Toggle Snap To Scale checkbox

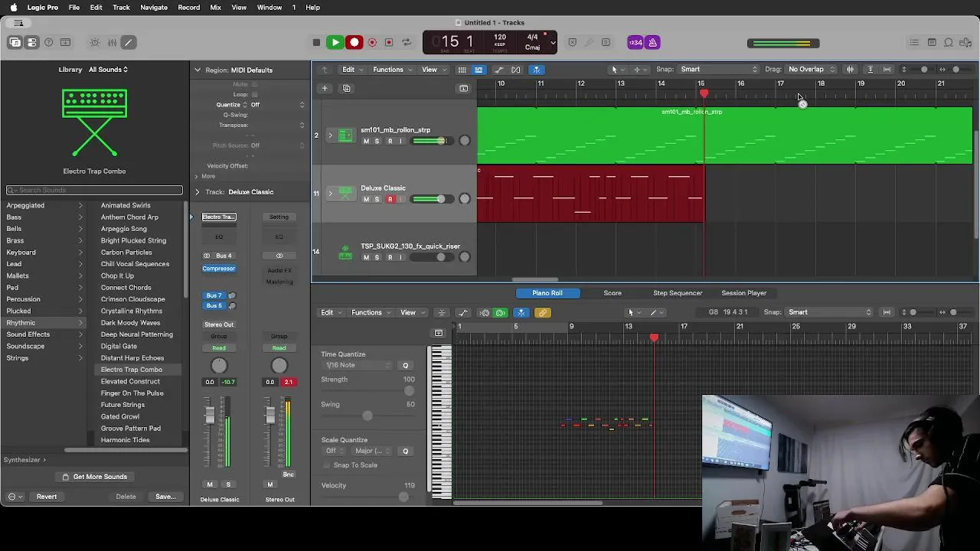[328, 465]
